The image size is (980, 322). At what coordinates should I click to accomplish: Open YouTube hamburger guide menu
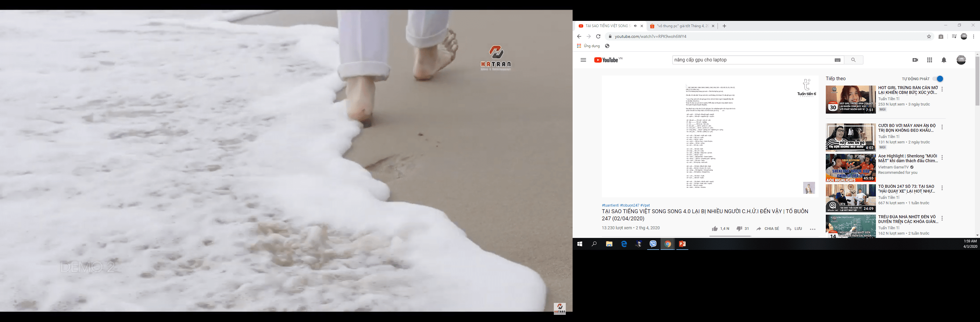(x=583, y=60)
